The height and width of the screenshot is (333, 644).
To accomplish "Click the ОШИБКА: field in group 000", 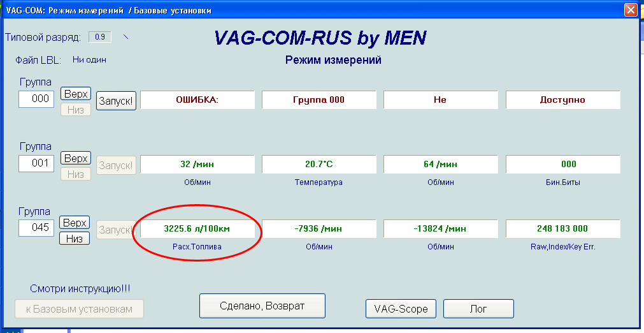I will (x=197, y=100).
